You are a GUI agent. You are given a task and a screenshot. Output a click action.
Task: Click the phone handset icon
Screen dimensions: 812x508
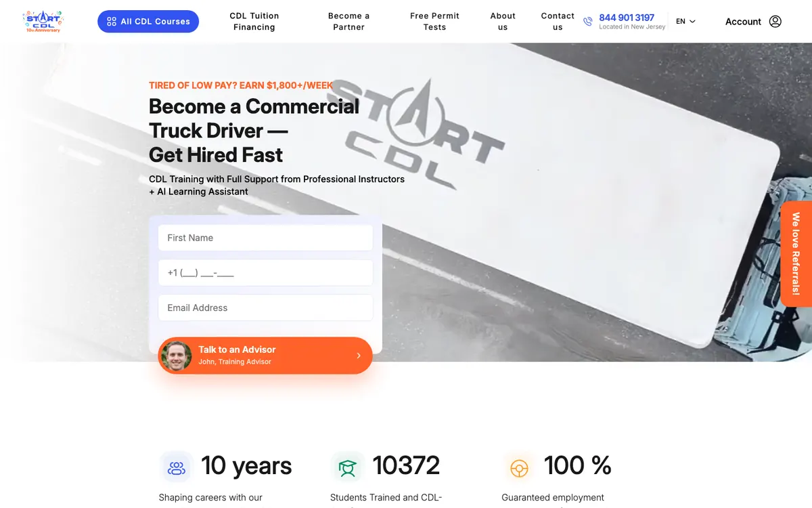[x=587, y=22]
